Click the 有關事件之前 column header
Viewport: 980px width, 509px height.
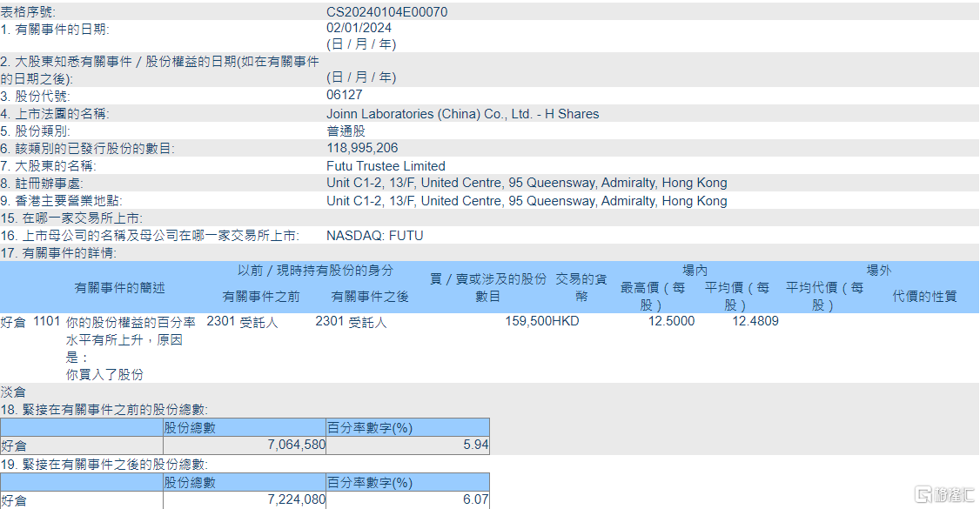[x=261, y=297]
